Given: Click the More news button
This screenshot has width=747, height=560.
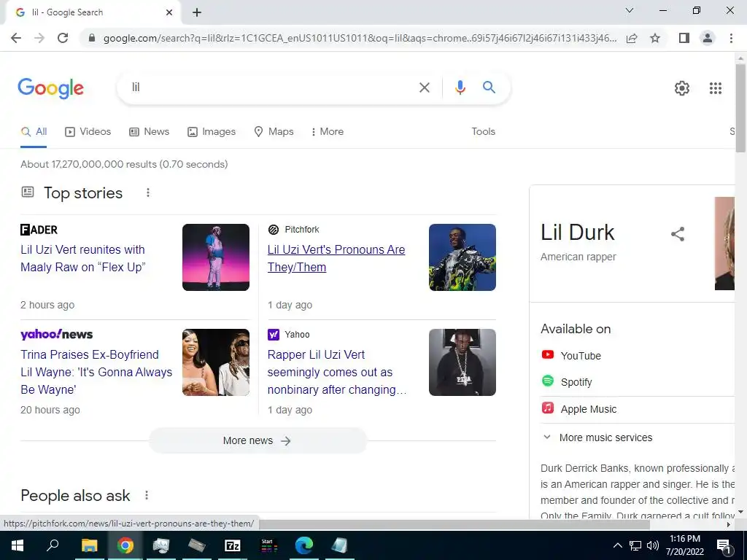Looking at the screenshot, I should [258, 440].
